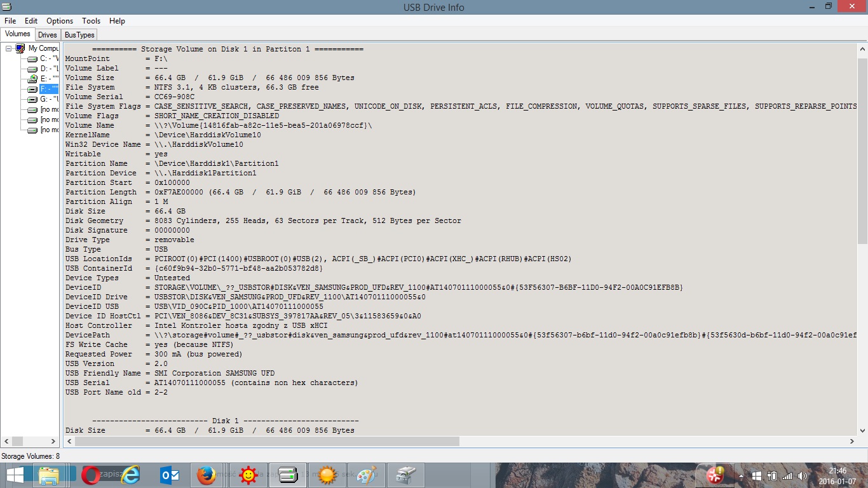Open File Explorer from taskbar

(48, 475)
